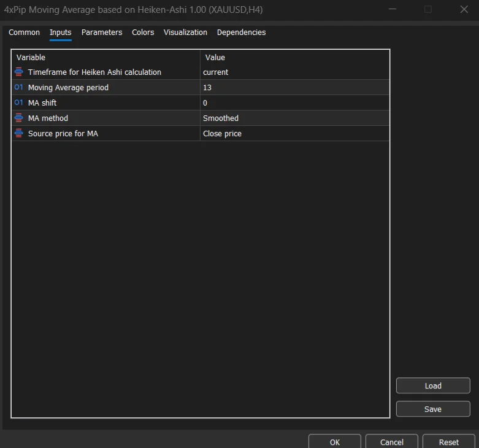This screenshot has width=479, height=448.
Task: Open the 'Close price' source value dropdown
Action: [295, 134]
